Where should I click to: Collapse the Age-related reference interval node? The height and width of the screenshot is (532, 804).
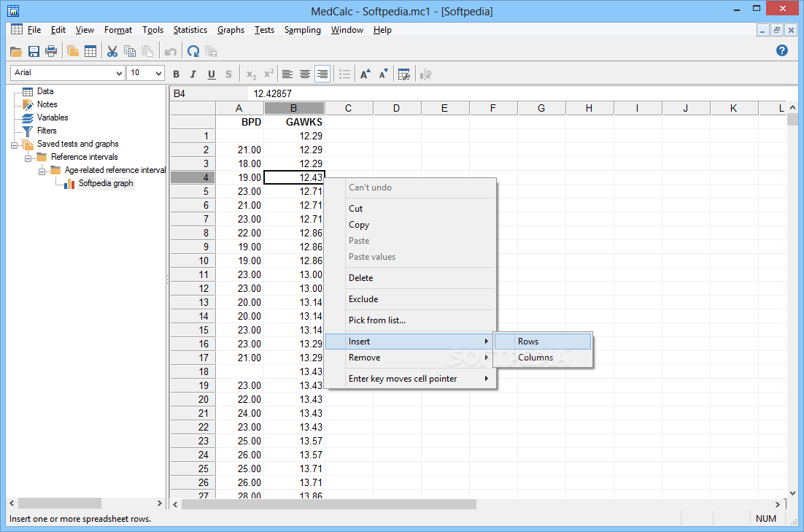(x=42, y=171)
